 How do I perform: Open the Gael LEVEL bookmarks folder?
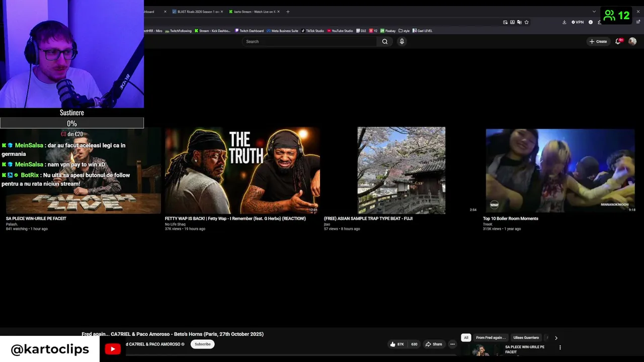pos(423,31)
